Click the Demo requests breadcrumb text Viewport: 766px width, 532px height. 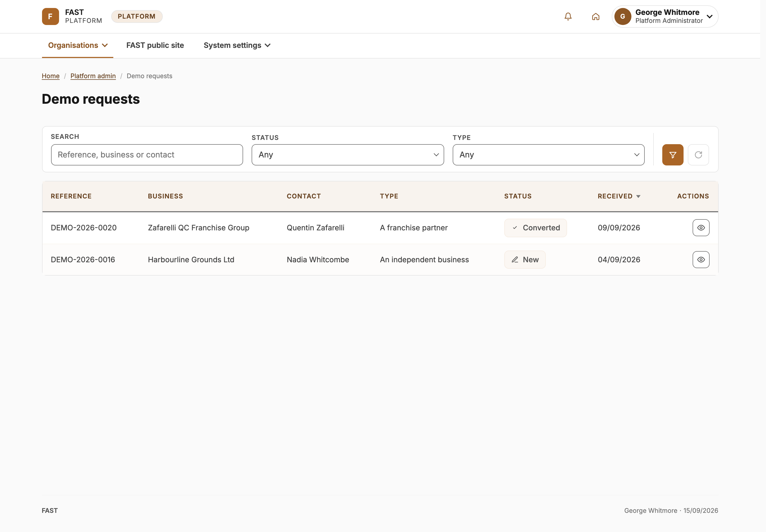[149, 76]
